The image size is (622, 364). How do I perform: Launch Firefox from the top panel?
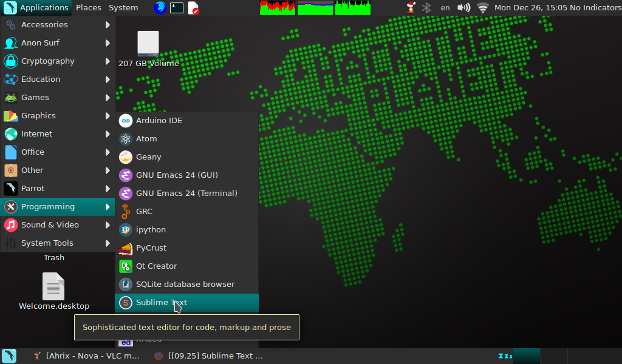pyautogui.click(x=160, y=7)
